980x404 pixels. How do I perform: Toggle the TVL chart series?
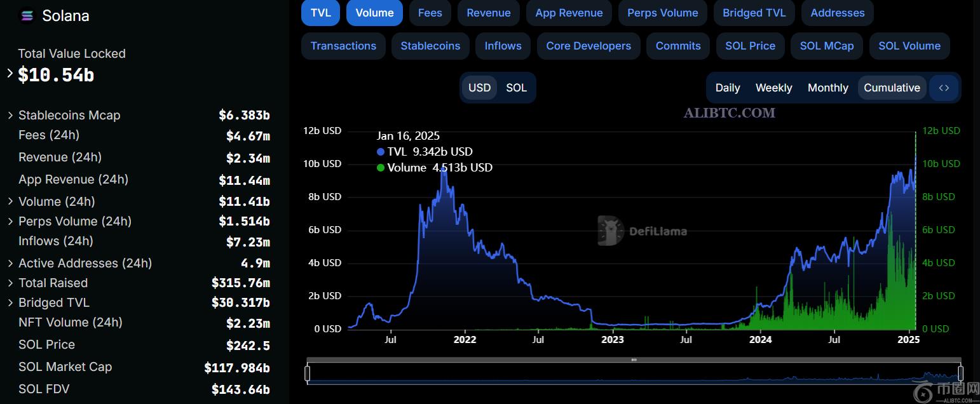tap(321, 13)
